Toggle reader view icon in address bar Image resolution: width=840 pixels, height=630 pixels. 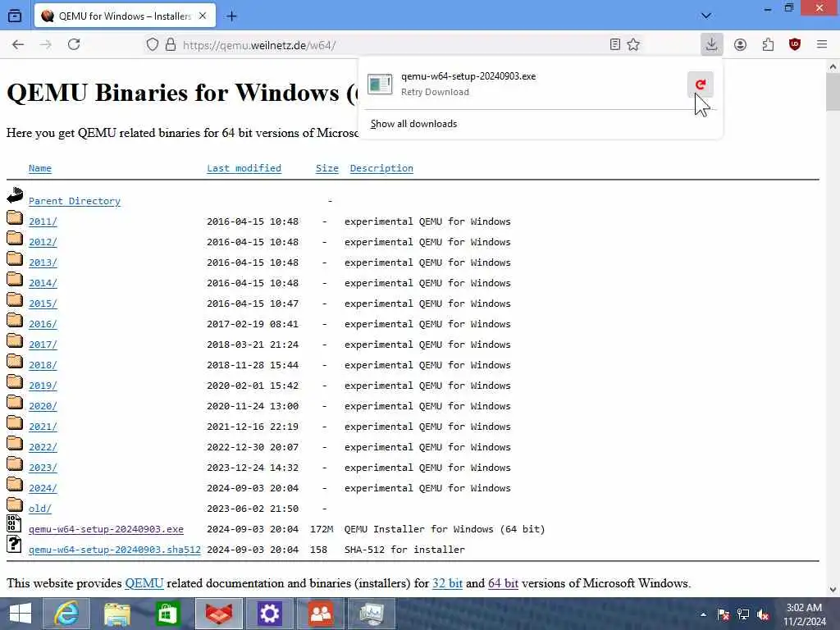615,44
